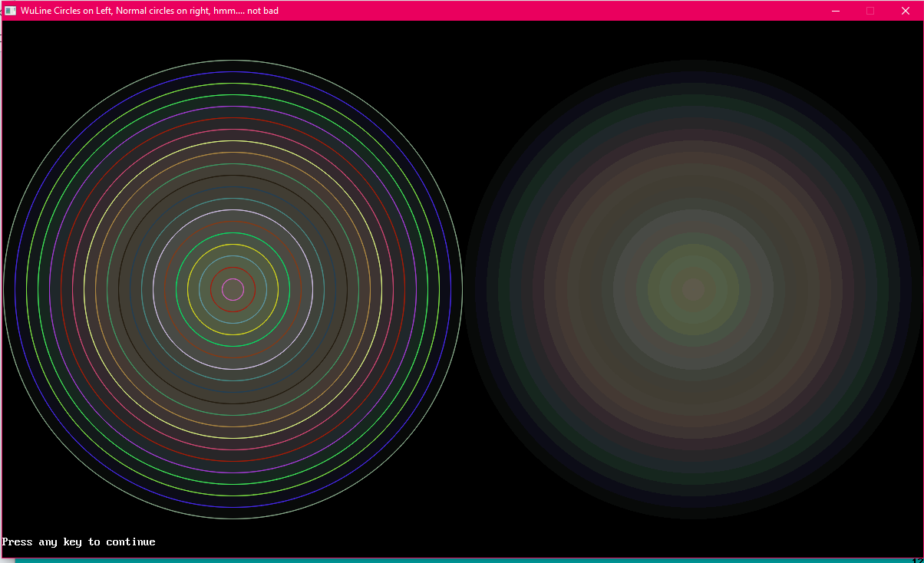This screenshot has width=924, height=563.
Task: Click the top of the black ring on left
Action: [233, 176]
